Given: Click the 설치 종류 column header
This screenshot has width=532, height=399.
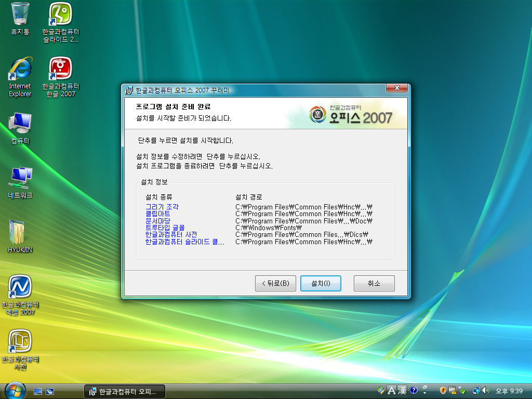Looking at the screenshot, I should (x=159, y=197).
